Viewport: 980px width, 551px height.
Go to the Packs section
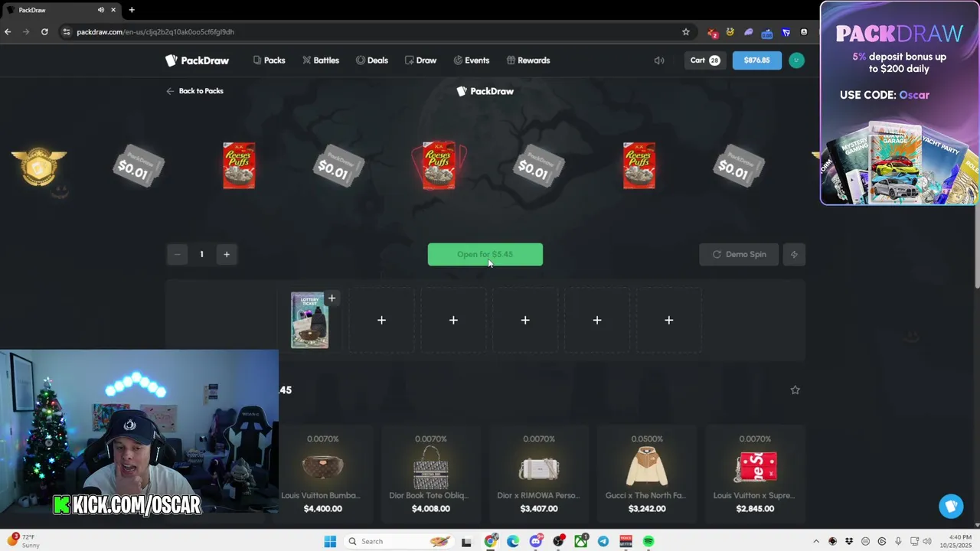coord(269,60)
